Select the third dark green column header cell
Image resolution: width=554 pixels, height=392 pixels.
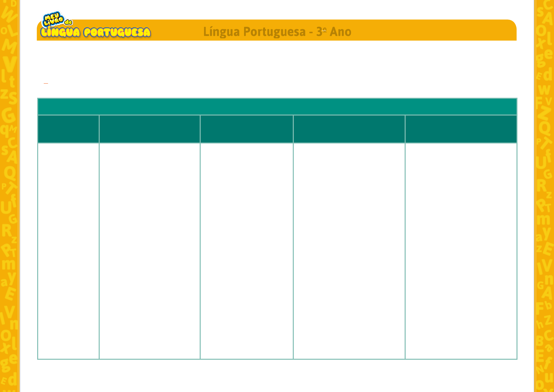click(x=246, y=129)
